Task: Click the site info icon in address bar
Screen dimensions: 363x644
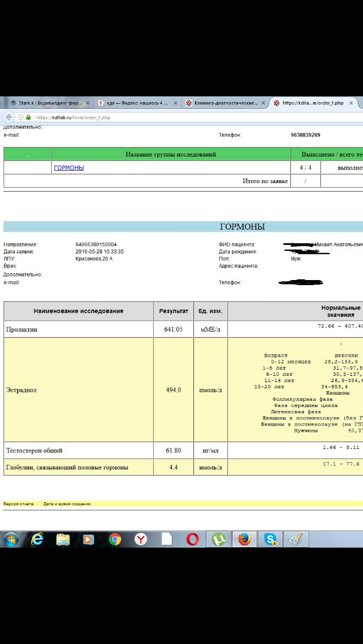Action: 21,117
